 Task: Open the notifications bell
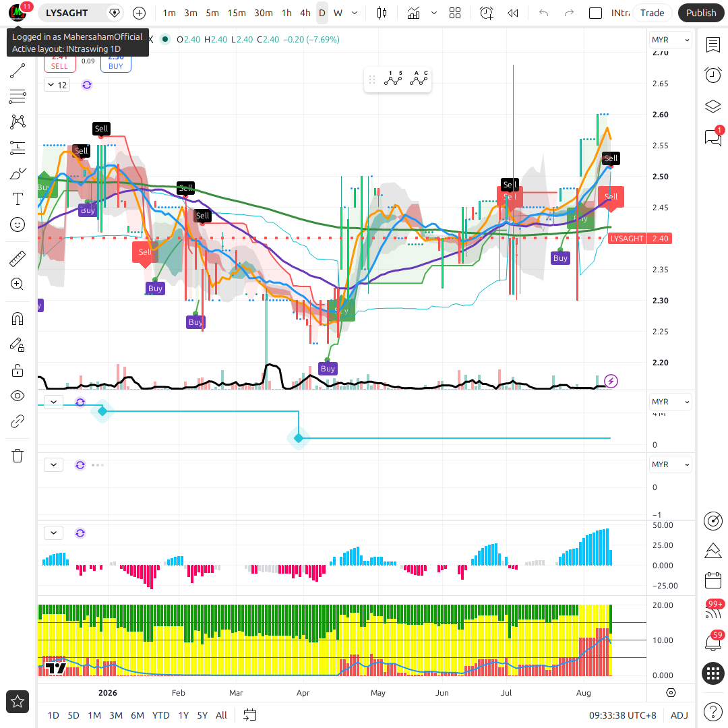(713, 642)
